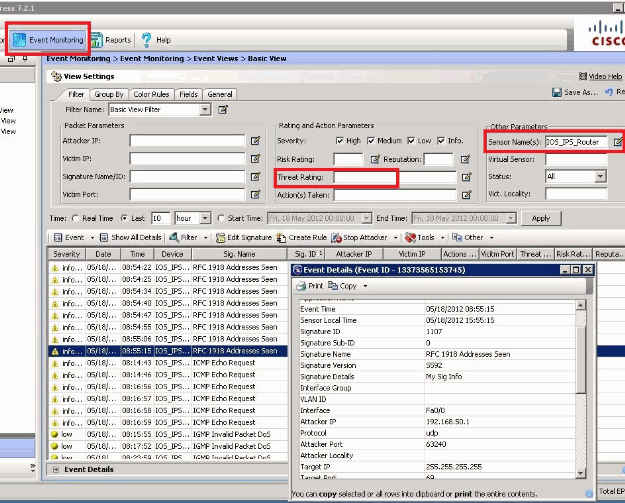Screen dimensions: 625x503
Task: Click edit icon beside Sensor Name(s) field
Action: pos(617,141)
